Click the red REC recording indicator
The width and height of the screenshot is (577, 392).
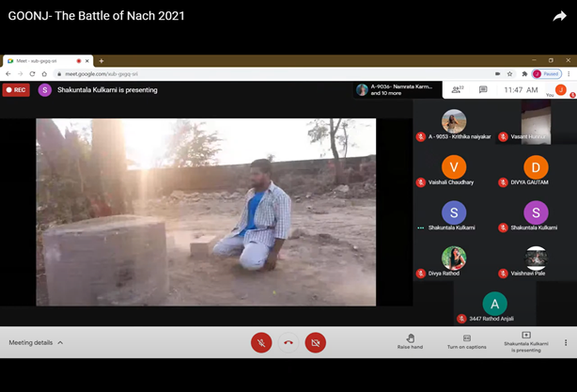[16, 90]
